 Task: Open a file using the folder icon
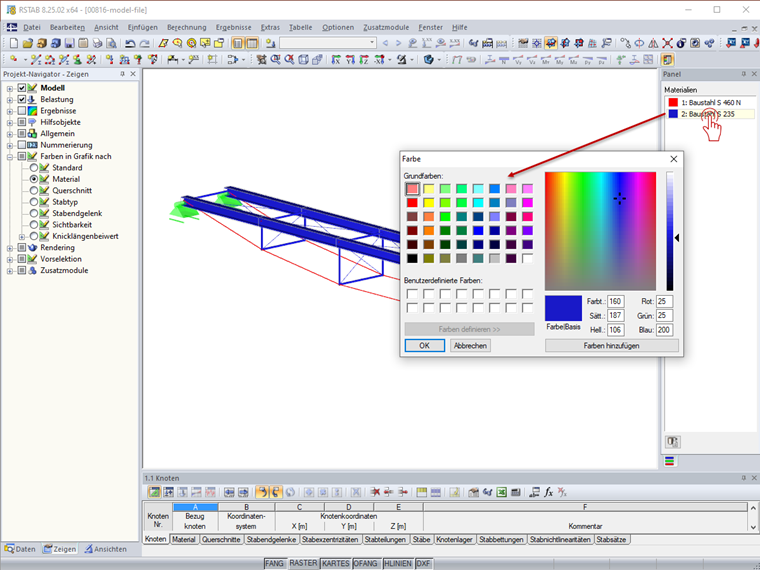click(x=28, y=44)
